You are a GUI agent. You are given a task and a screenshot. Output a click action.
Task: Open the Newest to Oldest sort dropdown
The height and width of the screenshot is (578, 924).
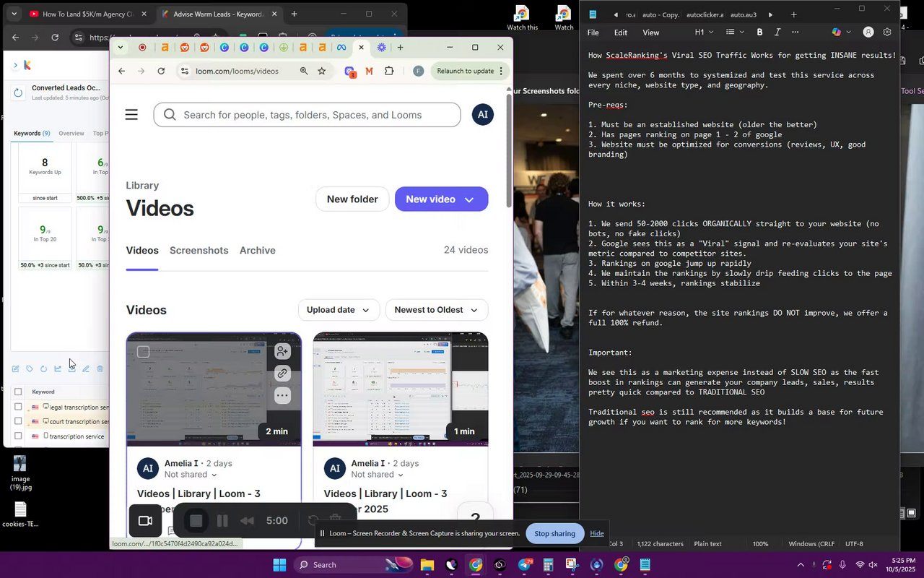coord(437,310)
